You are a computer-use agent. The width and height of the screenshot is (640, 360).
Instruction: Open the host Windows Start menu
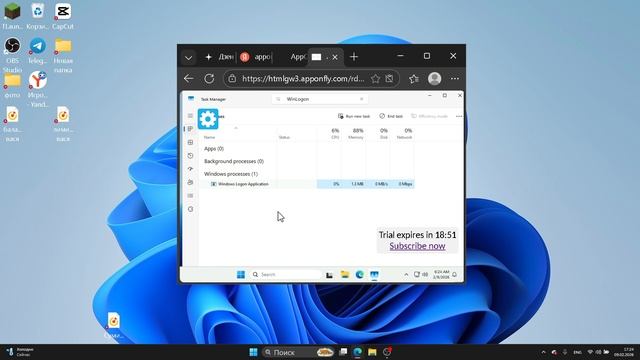pyautogui.click(x=253, y=352)
